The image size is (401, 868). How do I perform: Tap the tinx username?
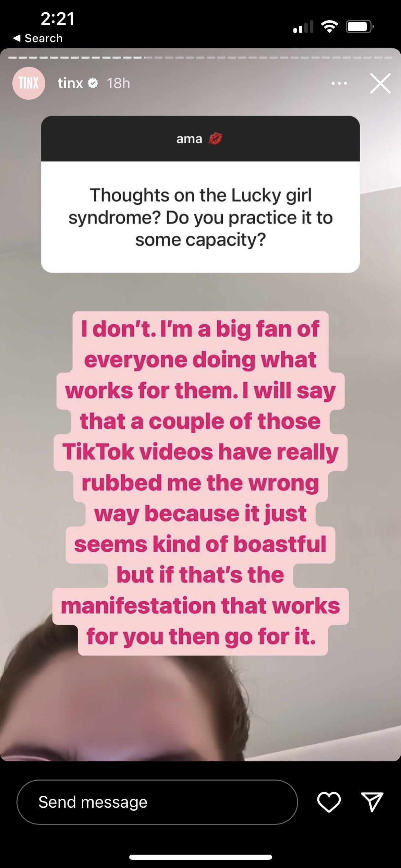click(x=70, y=83)
